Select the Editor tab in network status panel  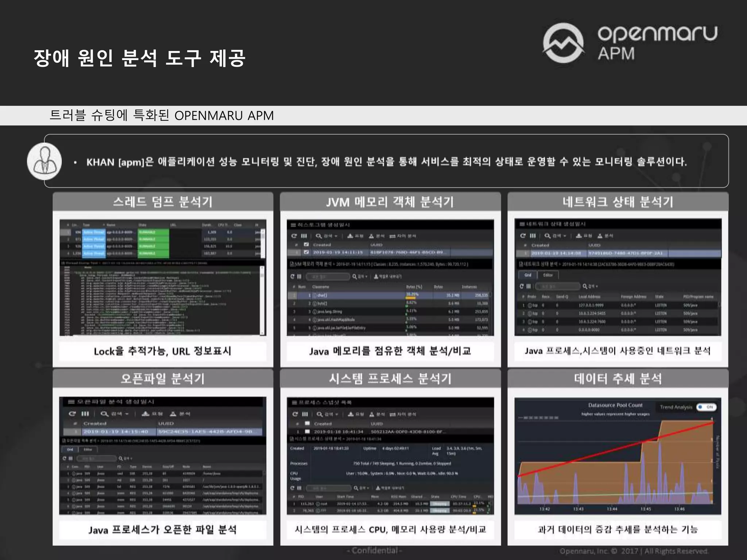tap(548, 275)
